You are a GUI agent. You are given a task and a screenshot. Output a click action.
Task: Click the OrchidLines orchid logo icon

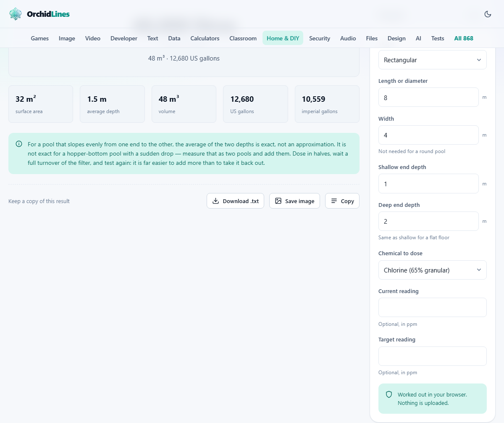point(16,14)
